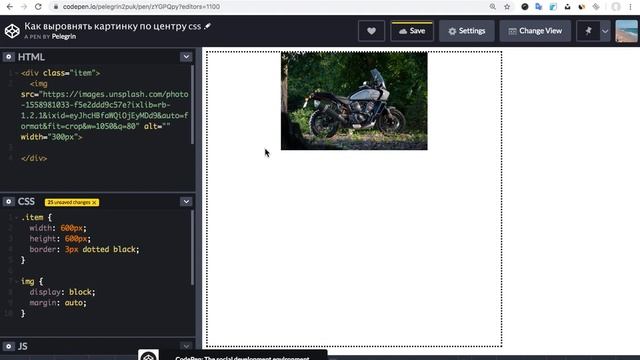The height and width of the screenshot is (360, 640).
Task: Click the black circle extension icon
Action: [x=525, y=7]
